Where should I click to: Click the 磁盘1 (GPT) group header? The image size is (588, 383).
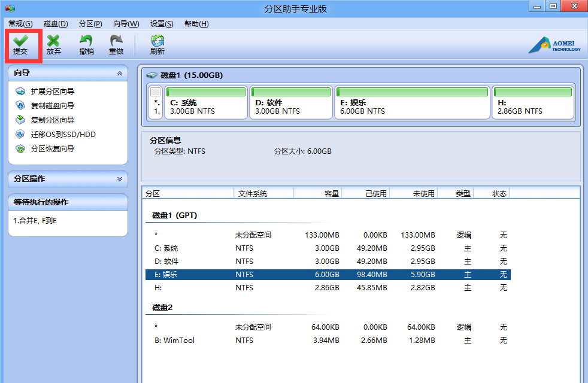click(x=174, y=215)
